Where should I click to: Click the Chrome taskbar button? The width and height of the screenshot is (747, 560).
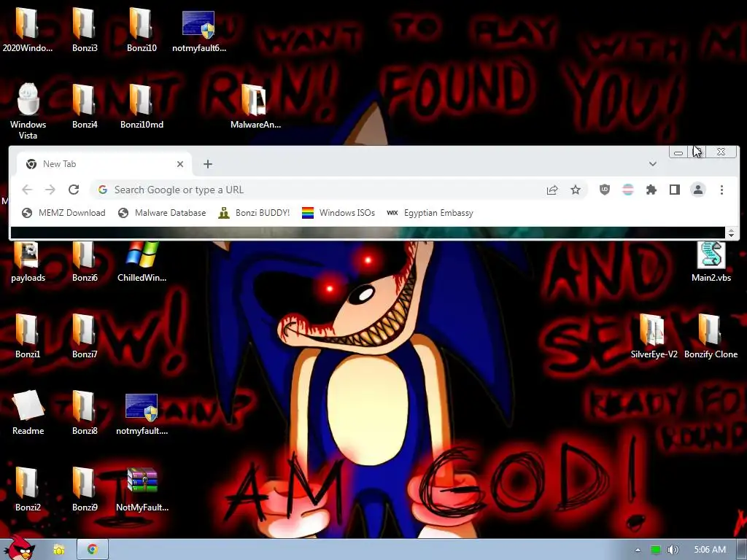pyautogui.click(x=93, y=550)
